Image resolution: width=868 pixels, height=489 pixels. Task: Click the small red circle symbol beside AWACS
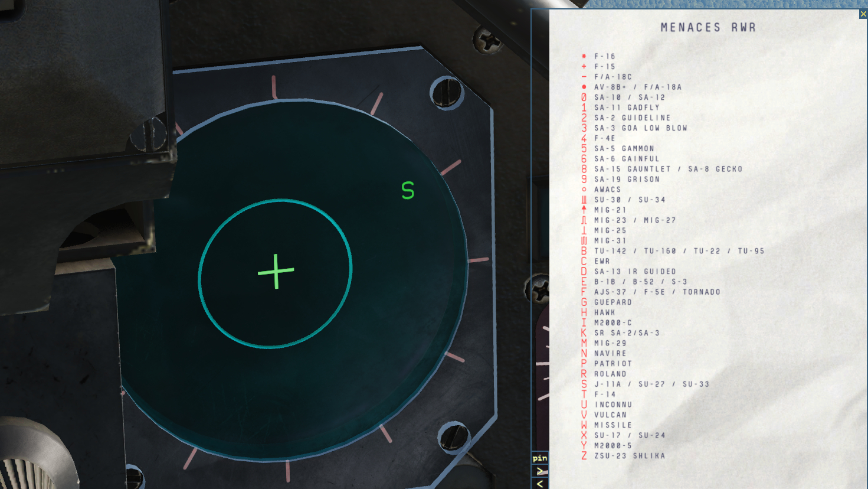pos(584,190)
